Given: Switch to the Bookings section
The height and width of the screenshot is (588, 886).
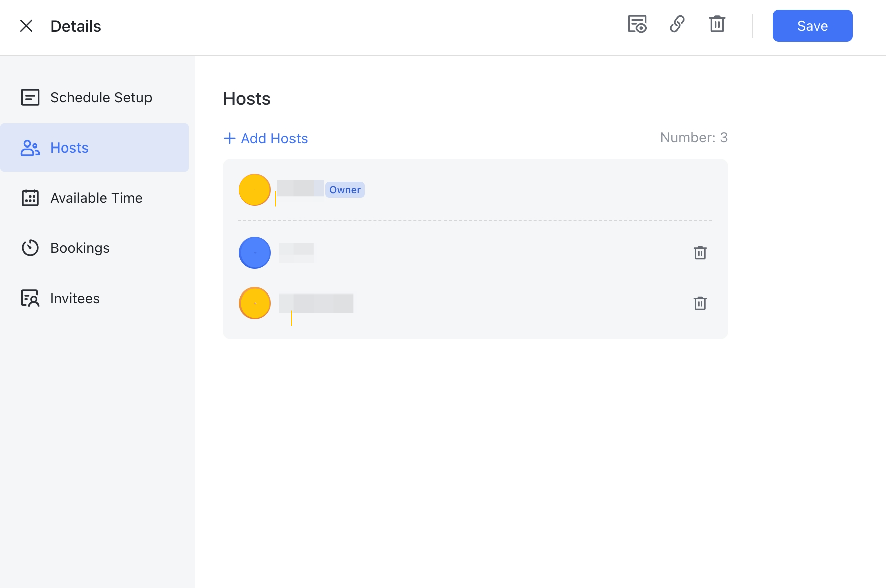Looking at the screenshot, I should coord(80,247).
